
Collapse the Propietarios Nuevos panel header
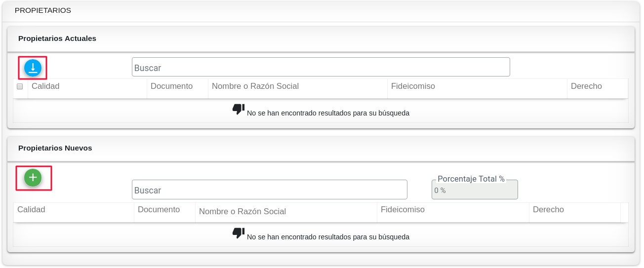click(55, 148)
